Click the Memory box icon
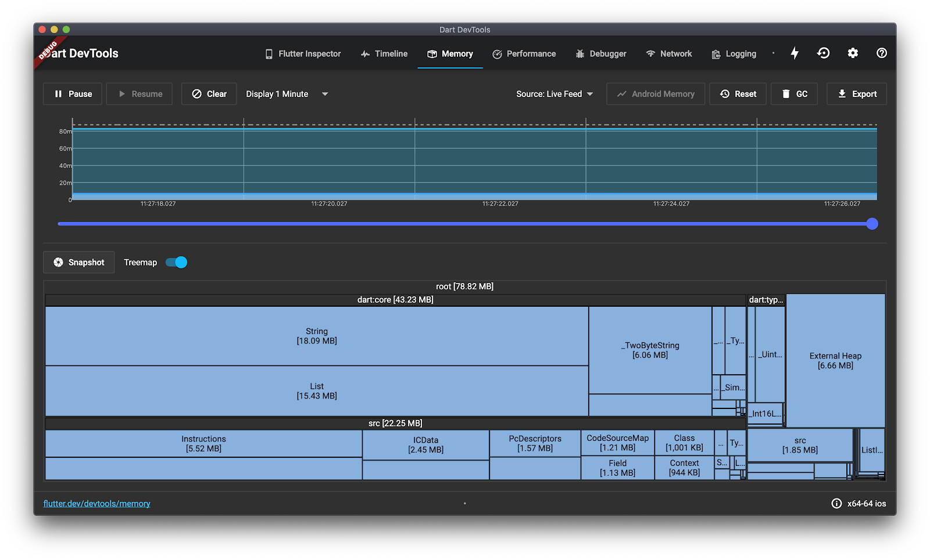930x560 pixels. 432,54
